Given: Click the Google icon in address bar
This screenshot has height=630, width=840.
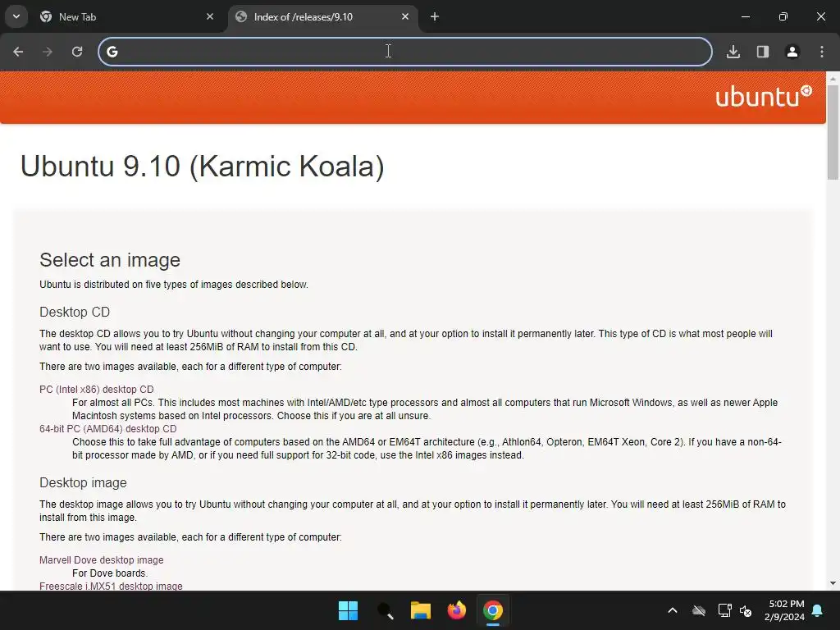Looking at the screenshot, I should coord(112,52).
